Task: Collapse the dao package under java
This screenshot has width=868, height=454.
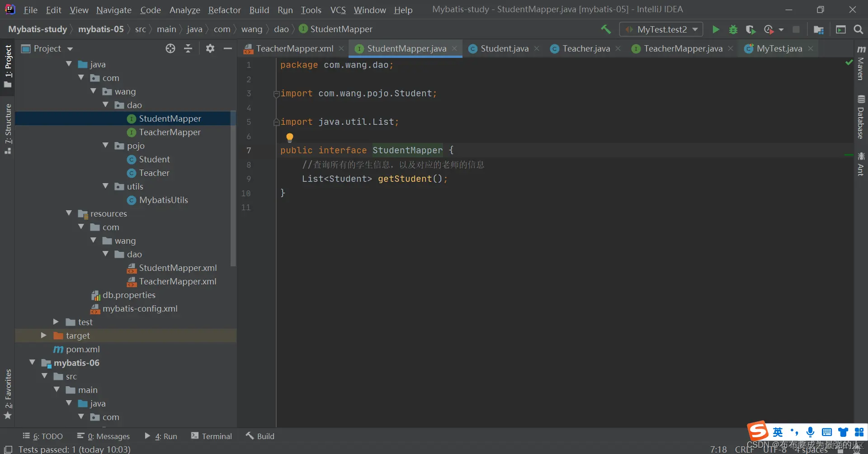Action: (x=106, y=105)
